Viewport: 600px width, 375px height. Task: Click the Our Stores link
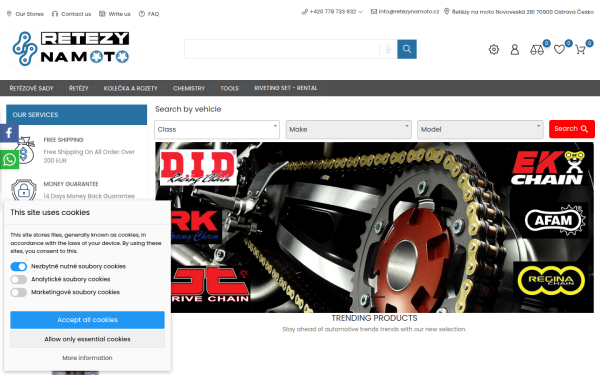[25, 14]
